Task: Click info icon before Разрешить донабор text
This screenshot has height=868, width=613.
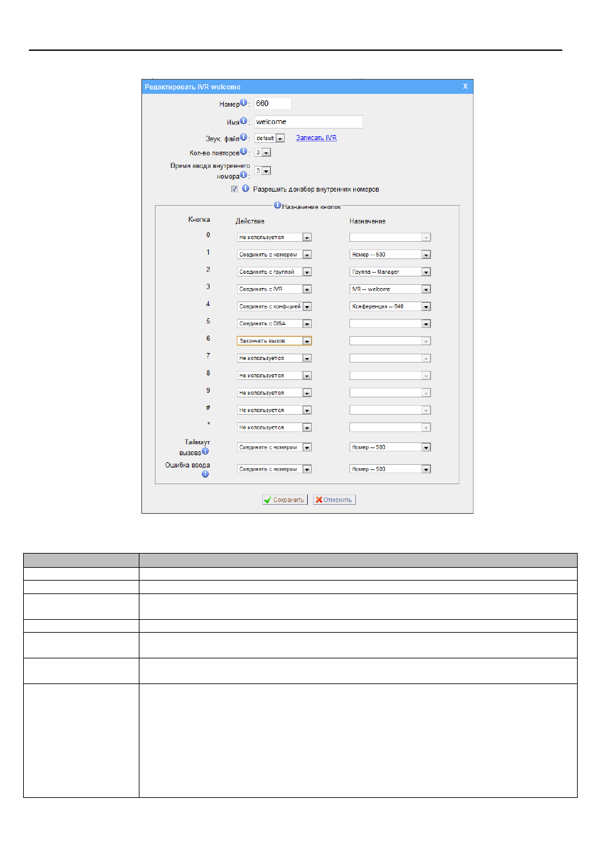Action: 245,188
